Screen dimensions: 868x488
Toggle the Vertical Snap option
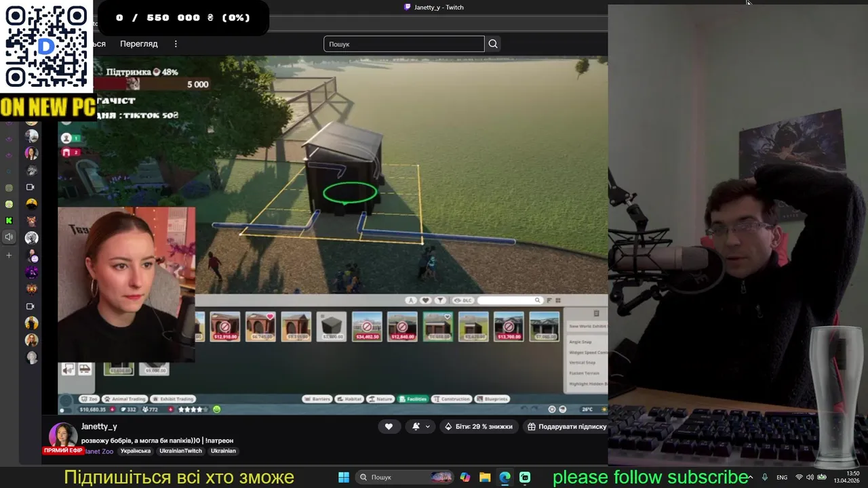pos(583,363)
